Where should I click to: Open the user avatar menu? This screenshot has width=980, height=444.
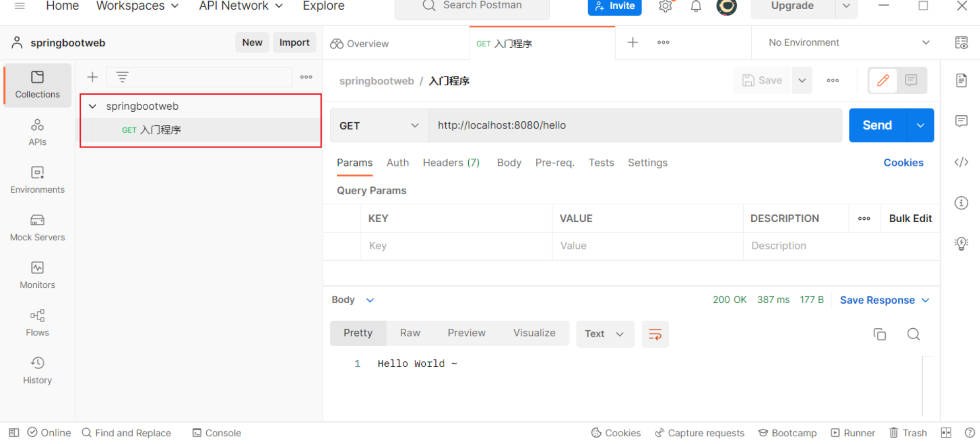726,6
